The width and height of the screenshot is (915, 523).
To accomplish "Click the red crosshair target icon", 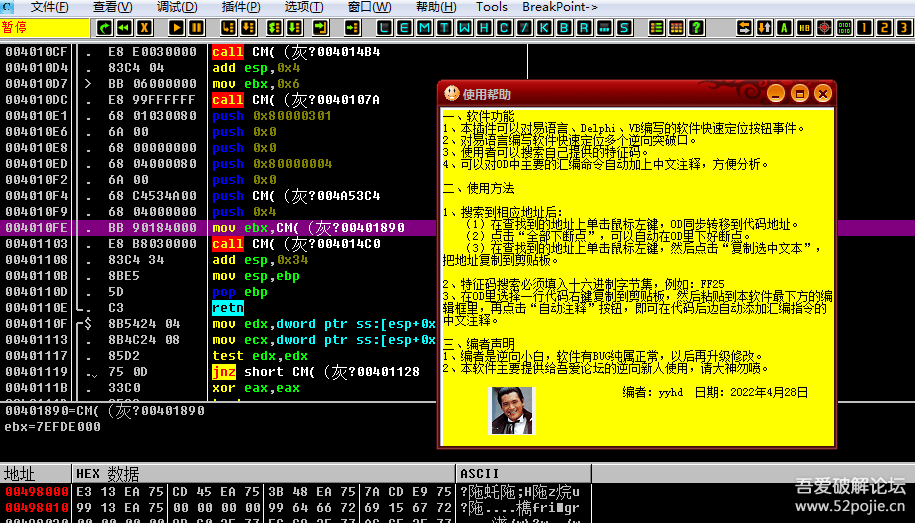I will (x=824, y=27).
